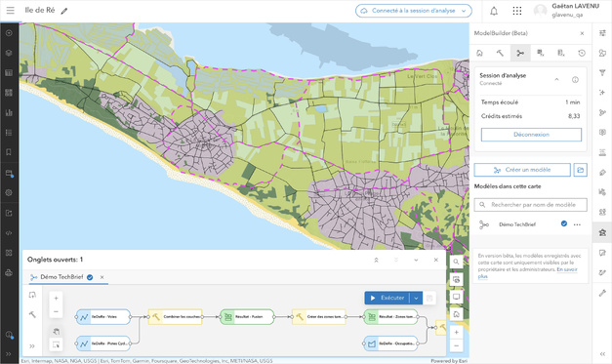
Task: Zoom in on the map
Action: (456, 333)
